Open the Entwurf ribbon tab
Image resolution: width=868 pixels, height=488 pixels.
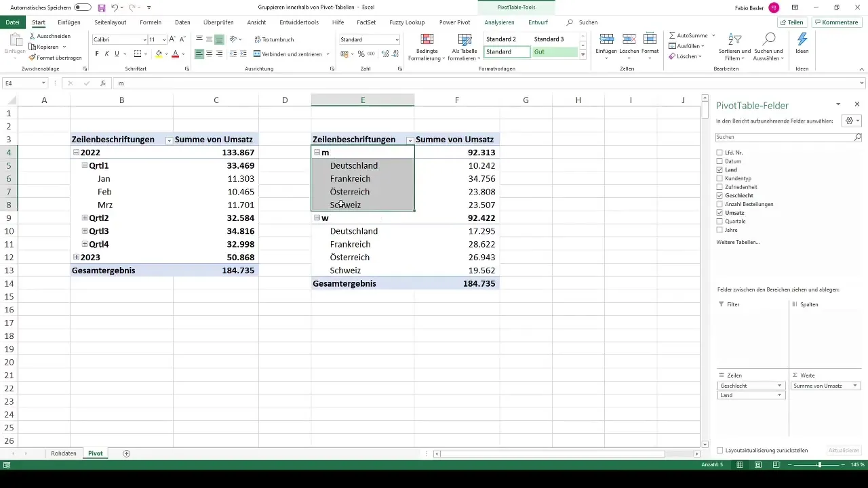[x=538, y=22]
